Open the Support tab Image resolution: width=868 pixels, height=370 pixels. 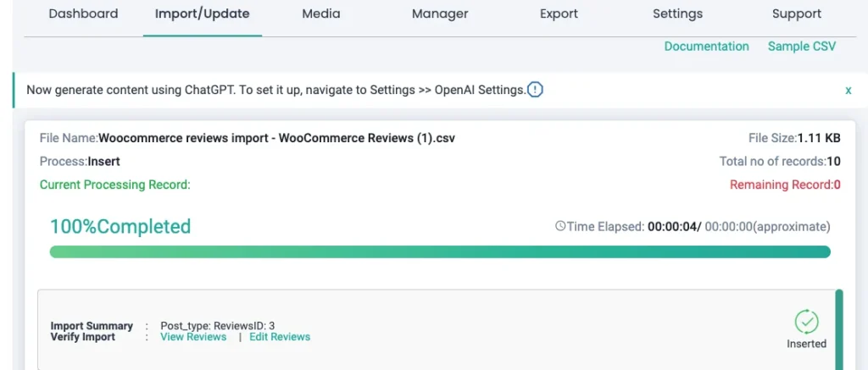(796, 14)
